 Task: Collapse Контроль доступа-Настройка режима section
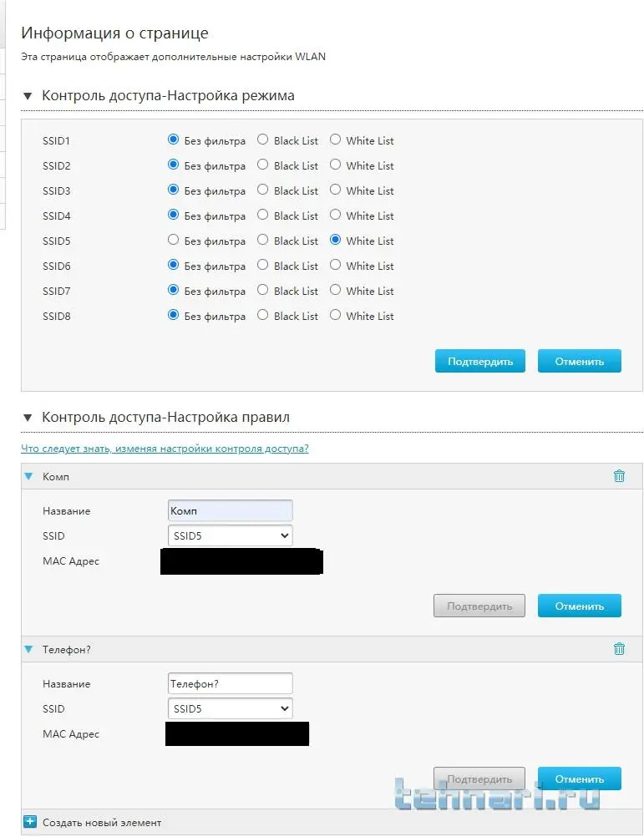coord(28,96)
